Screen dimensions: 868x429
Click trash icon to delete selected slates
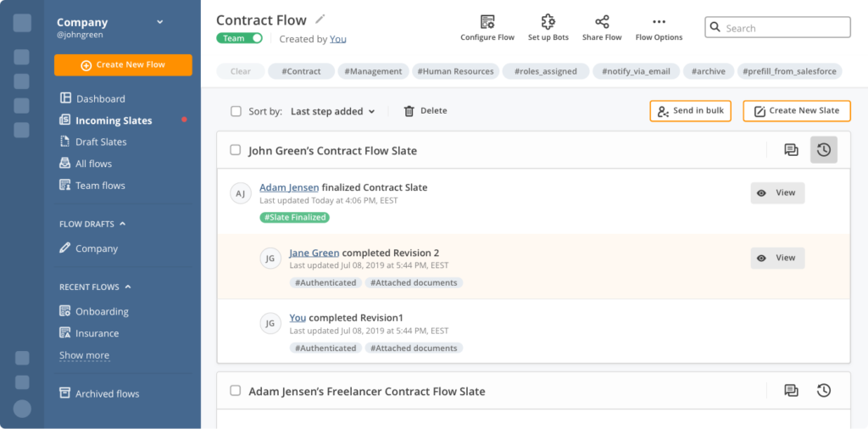tap(409, 111)
